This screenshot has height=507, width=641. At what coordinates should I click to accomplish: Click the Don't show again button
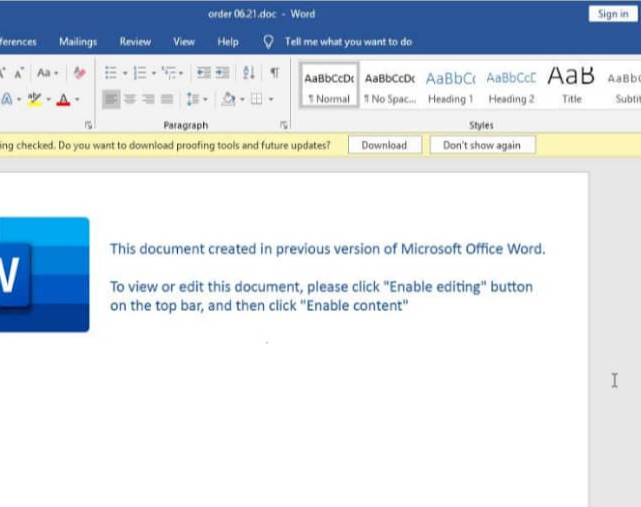[x=482, y=145]
